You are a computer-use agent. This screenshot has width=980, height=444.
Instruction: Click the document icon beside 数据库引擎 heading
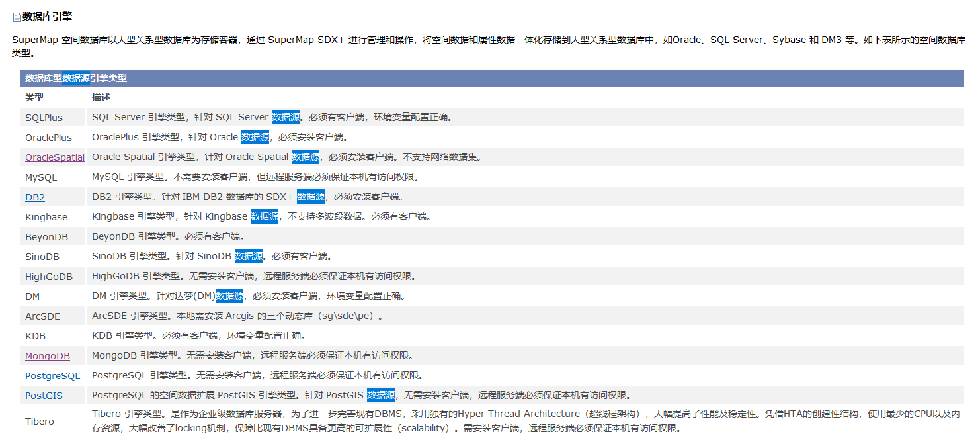pyautogui.click(x=17, y=17)
